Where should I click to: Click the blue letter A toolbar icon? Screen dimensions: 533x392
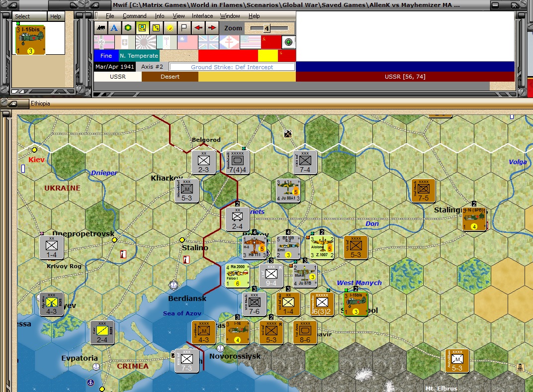click(114, 28)
